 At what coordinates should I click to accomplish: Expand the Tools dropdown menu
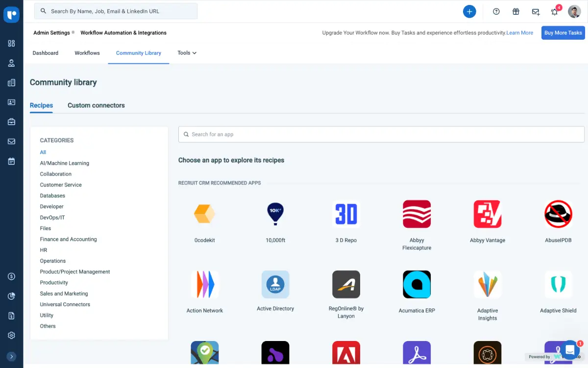(x=187, y=53)
